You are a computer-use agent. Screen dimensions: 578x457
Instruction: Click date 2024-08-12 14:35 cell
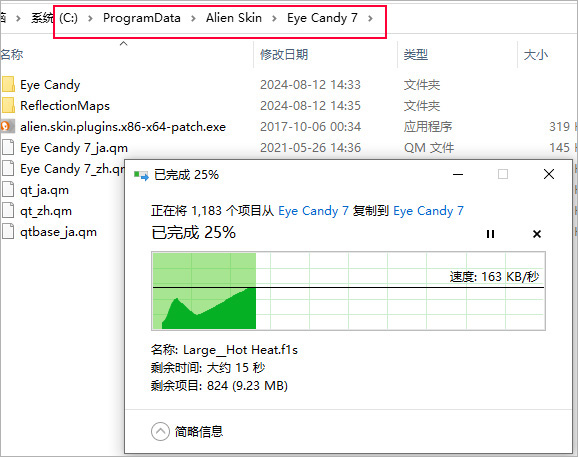(310, 106)
